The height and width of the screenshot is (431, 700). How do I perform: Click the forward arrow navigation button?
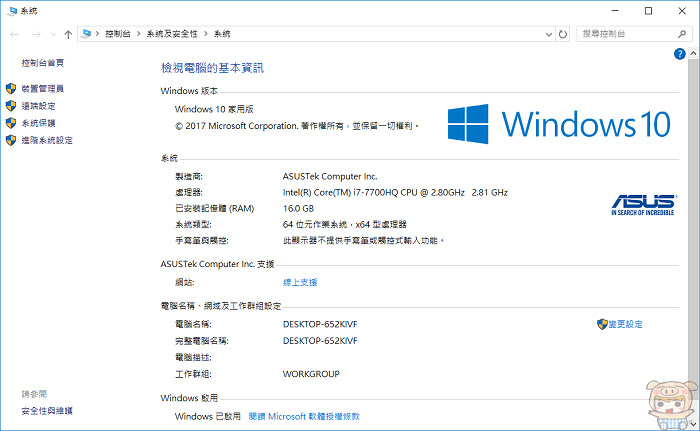click(x=36, y=34)
